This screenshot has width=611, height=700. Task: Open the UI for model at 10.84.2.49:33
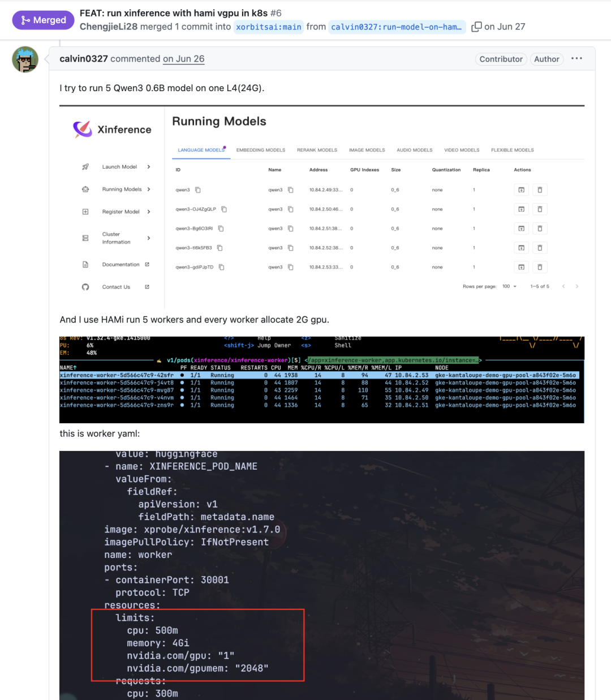521,190
